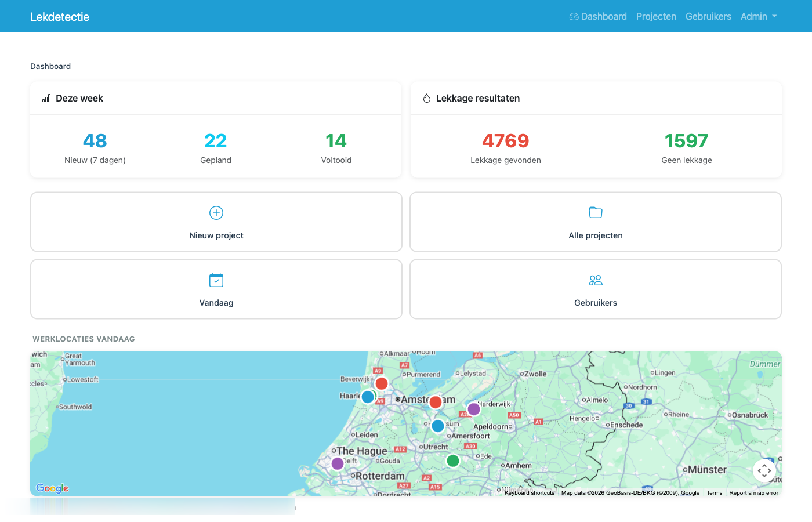This screenshot has height=522, width=812.
Task: Open Google Maps Terms link
Action: (x=714, y=492)
